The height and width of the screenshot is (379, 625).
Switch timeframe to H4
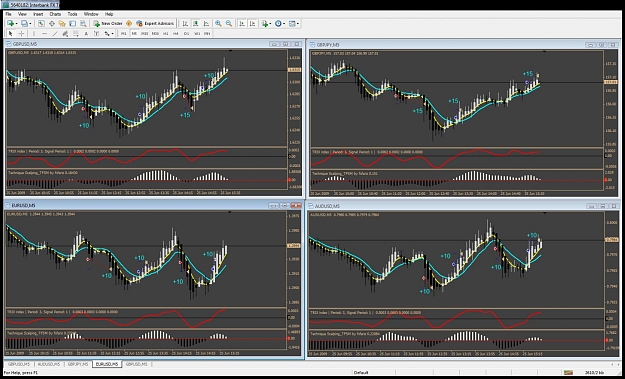click(x=176, y=33)
